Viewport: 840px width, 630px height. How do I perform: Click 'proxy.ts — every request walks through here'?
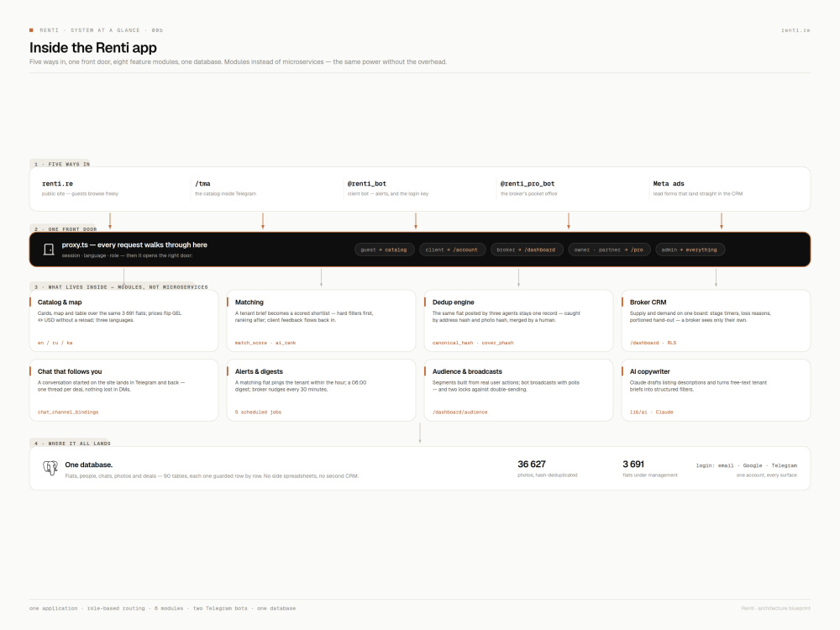134,244
